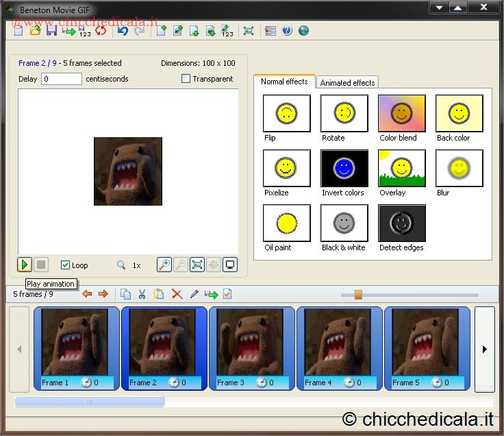Switch to Animated effects tab
This screenshot has width=504, height=436.
tap(347, 82)
